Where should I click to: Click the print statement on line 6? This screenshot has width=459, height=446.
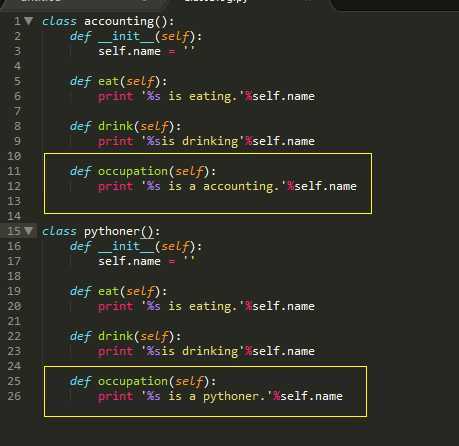point(206,96)
